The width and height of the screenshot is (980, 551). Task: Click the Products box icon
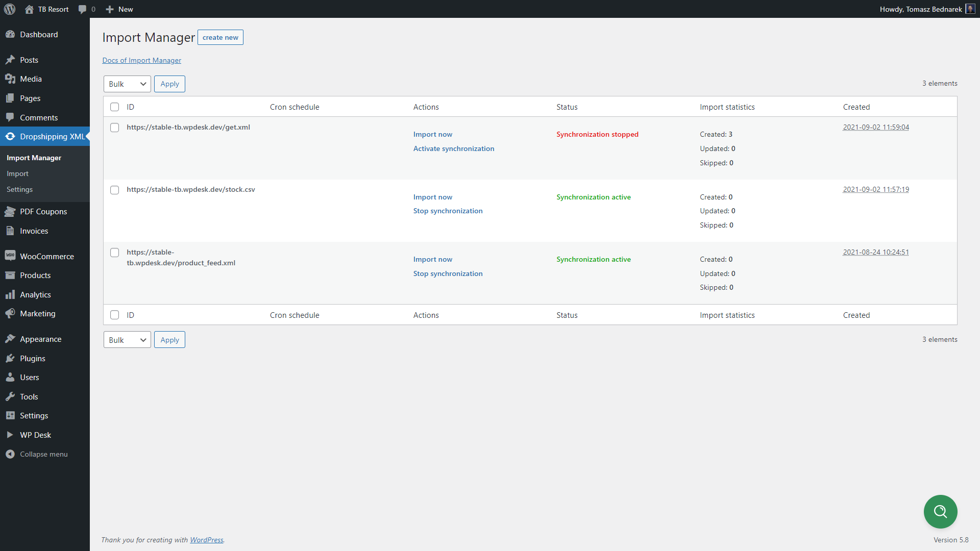tap(10, 275)
